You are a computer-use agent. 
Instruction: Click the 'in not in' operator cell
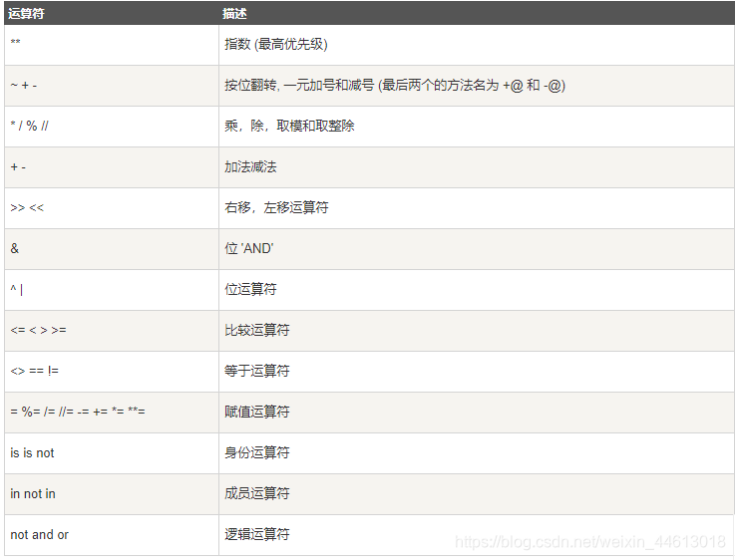[111, 494]
